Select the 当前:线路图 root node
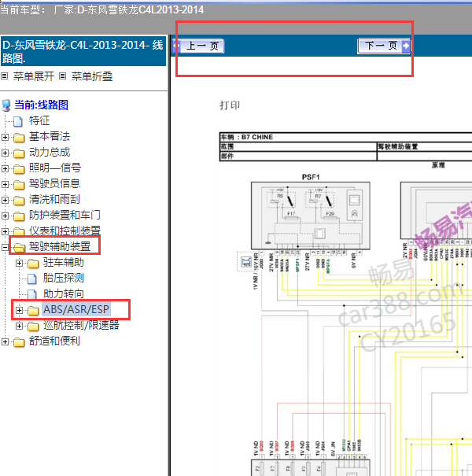The image size is (472, 476). [x=41, y=105]
